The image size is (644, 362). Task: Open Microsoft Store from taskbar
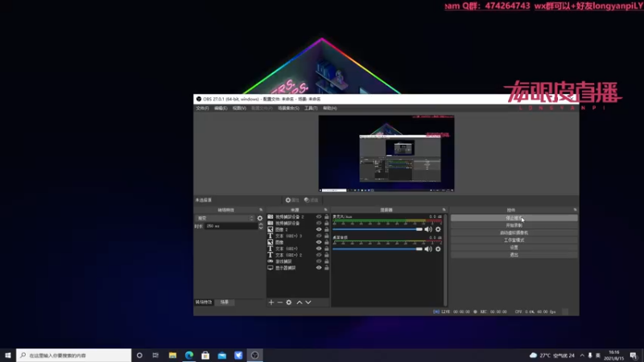point(205,356)
